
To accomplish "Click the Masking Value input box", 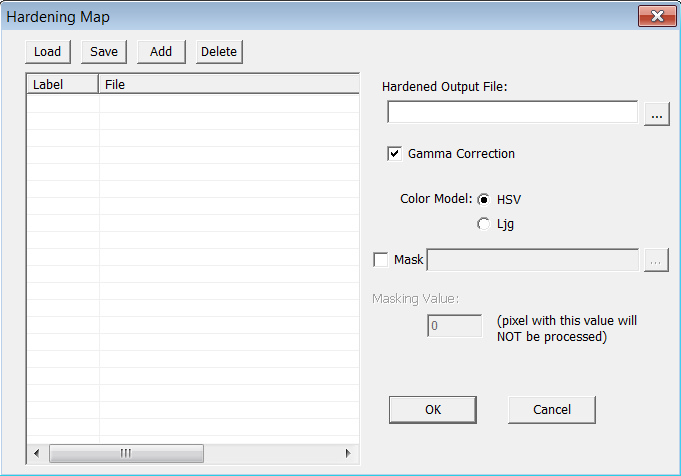I will coord(455,326).
